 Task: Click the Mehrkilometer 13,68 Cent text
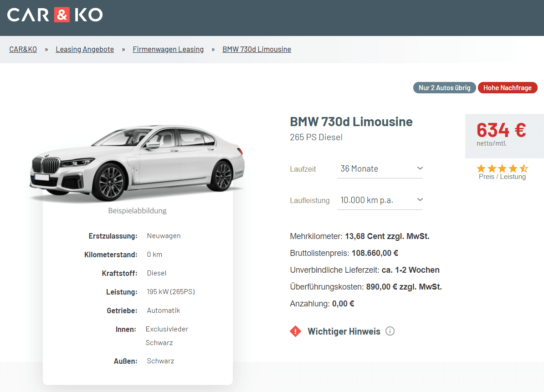360,236
